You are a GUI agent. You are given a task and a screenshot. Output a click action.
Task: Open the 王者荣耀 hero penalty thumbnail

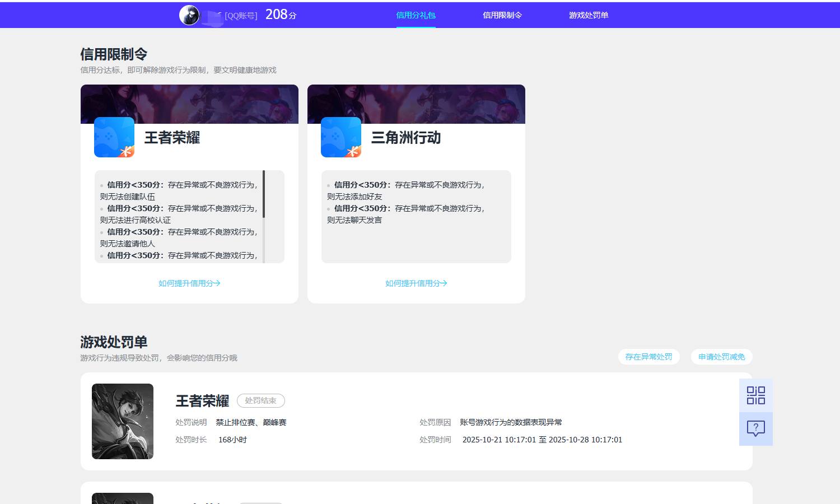[x=123, y=421]
